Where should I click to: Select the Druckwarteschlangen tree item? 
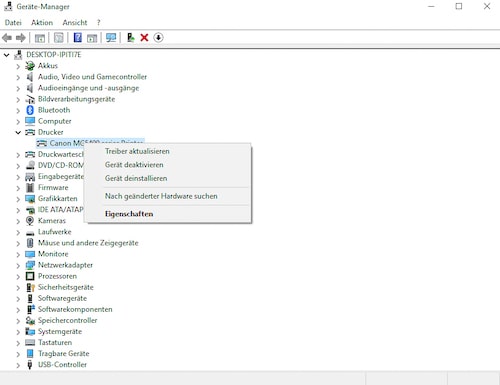(x=61, y=154)
